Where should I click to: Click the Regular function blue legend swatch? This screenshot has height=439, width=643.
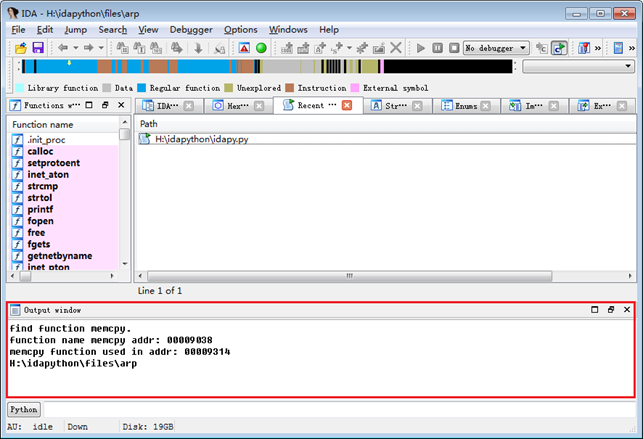[x=143, y=88]
